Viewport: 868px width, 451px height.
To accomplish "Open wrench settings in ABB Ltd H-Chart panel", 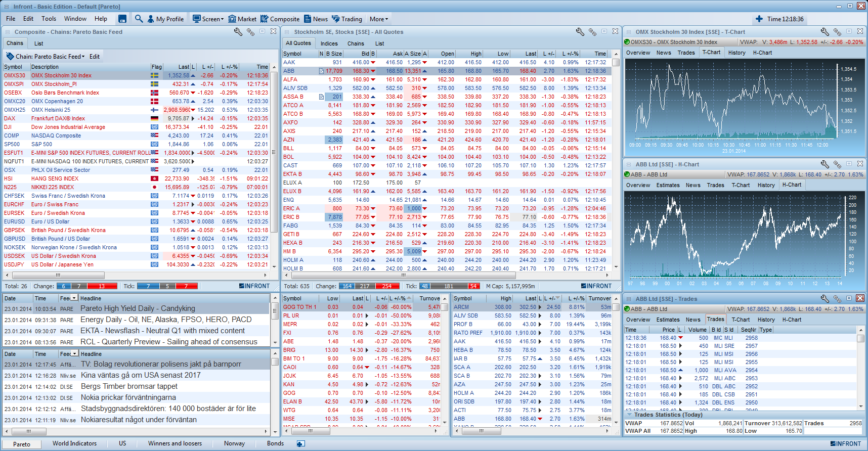I will click(x=824, y=164).
